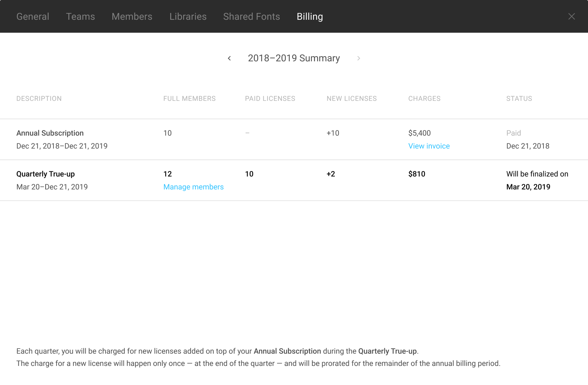
Task: Click the +2 new licenses value
Action: click(x=331, y=174)
